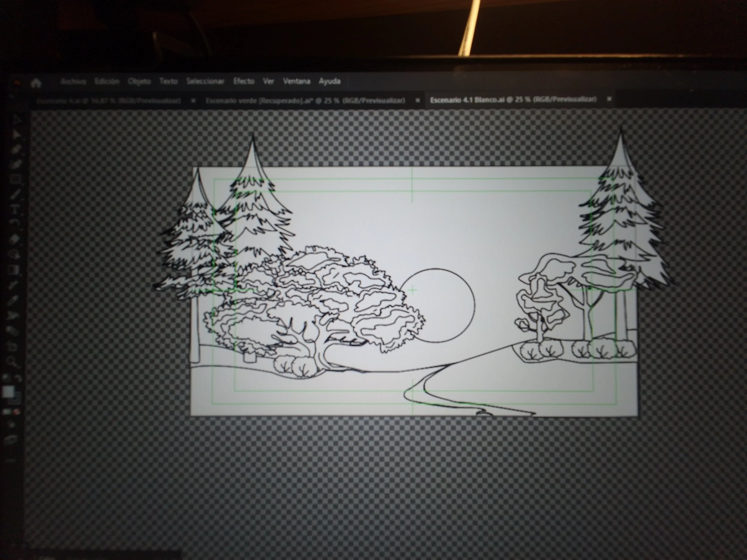Open the Objeto menu
This screenshot has width=747, height=560.
point(139,81)
